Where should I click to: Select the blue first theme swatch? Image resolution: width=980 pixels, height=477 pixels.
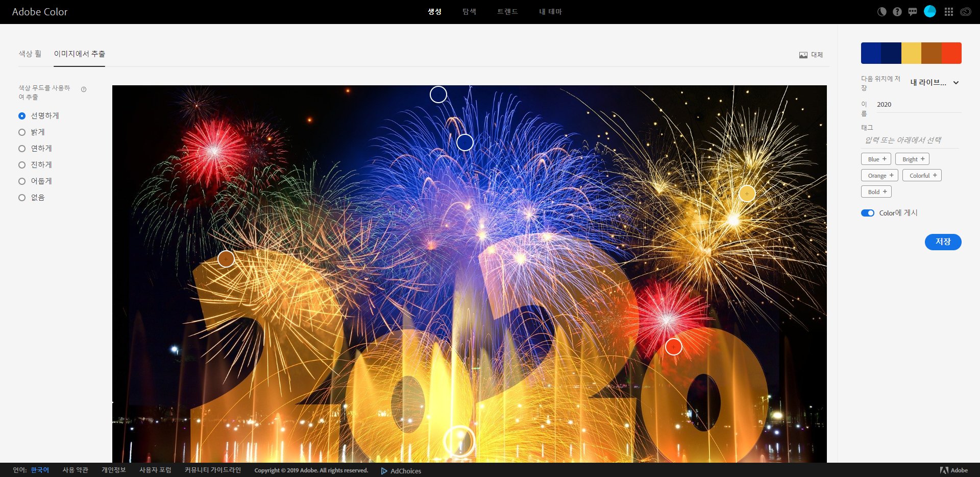click(x=871, y=53)
